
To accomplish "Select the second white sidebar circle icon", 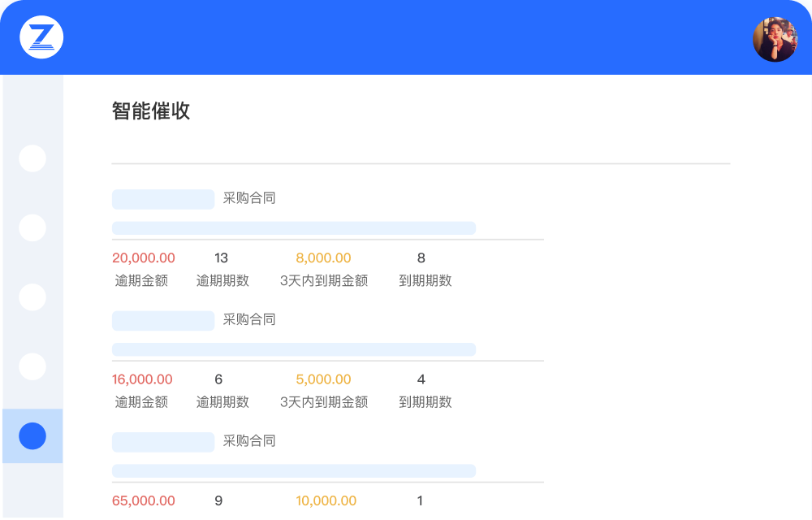I will 32,228.
